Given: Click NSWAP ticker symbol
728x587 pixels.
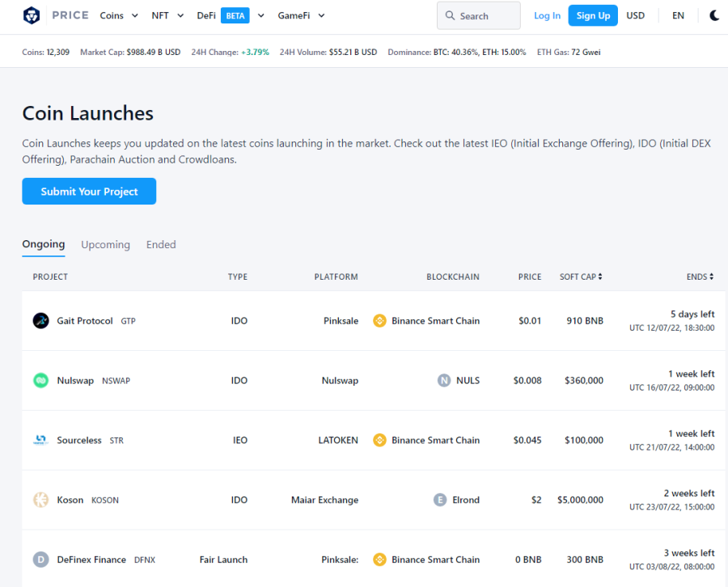Looking at the screenshot, I should [x=116, y=381].
